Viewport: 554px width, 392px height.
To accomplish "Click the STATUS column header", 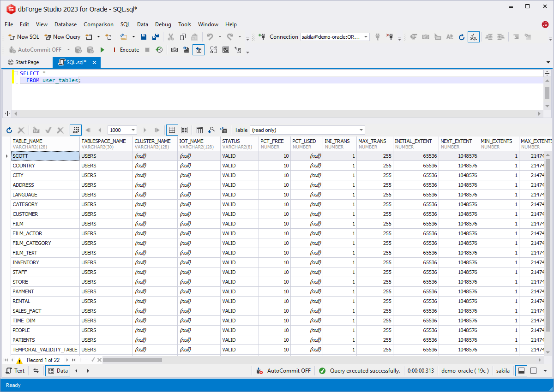I will click(240, 144).
